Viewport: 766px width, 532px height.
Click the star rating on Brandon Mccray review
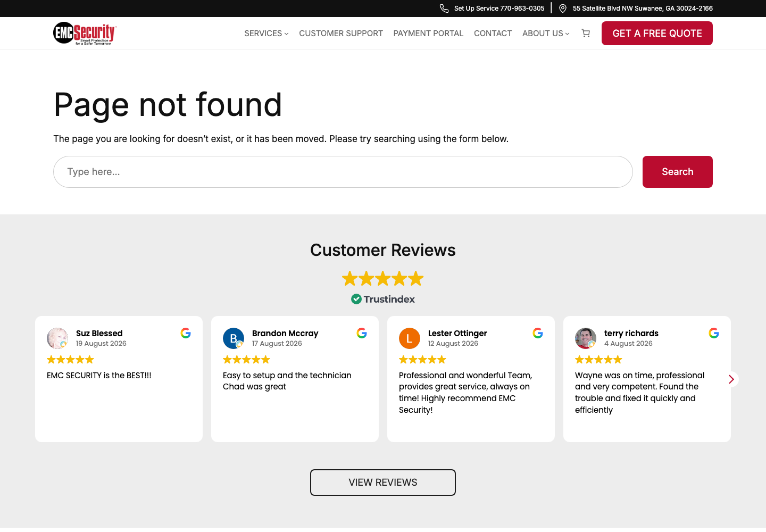(246, 360)
